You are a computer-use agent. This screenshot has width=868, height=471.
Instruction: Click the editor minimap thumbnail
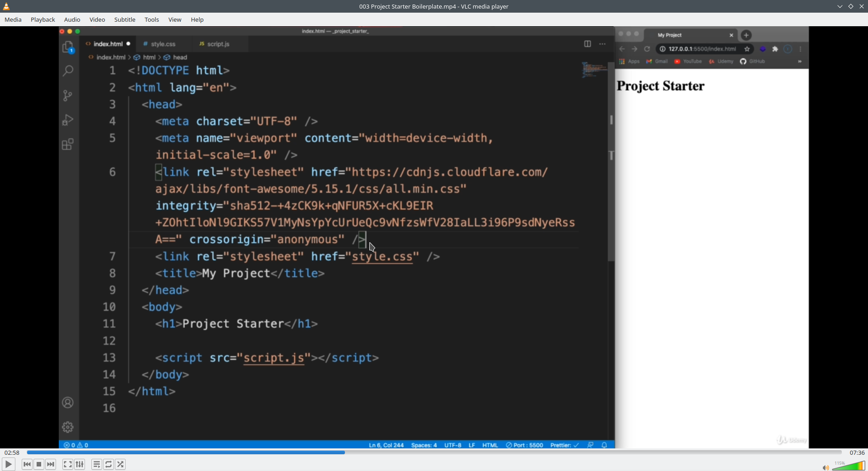[x=594, y=70]
